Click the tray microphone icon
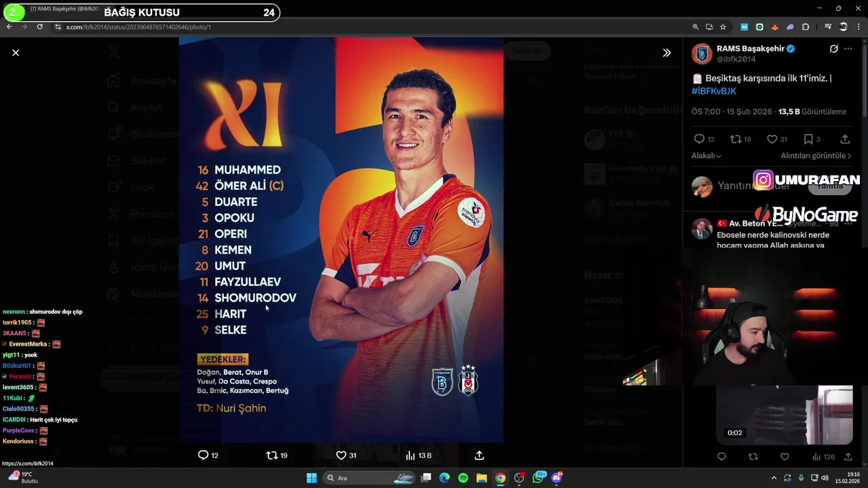 click(801, 478)
